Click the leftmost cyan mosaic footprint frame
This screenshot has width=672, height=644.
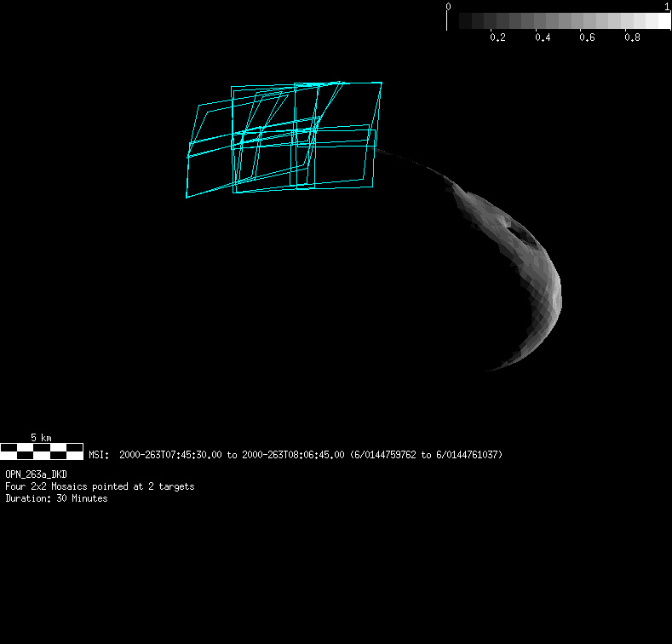(x=193, y=152)
